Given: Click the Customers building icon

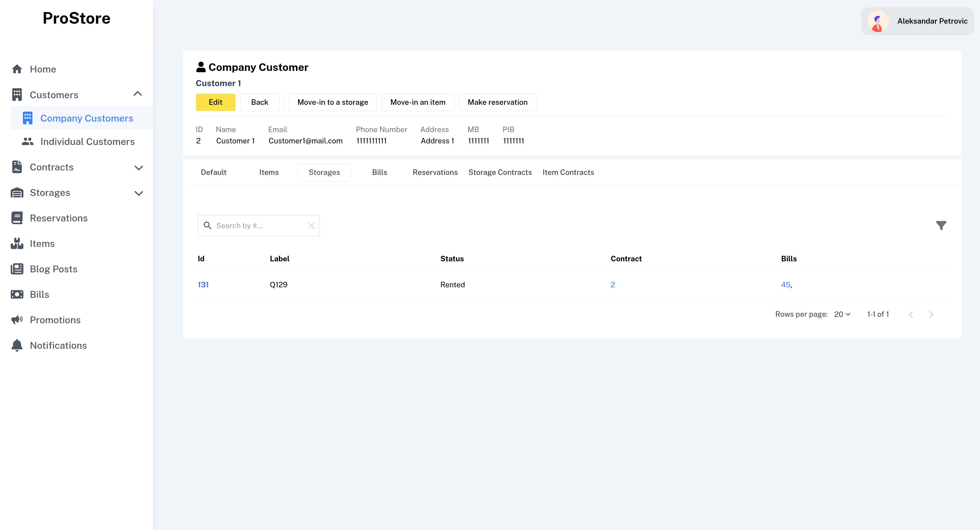Looking at the screenshot, I should pyautogui.click(x=17, y=95).
